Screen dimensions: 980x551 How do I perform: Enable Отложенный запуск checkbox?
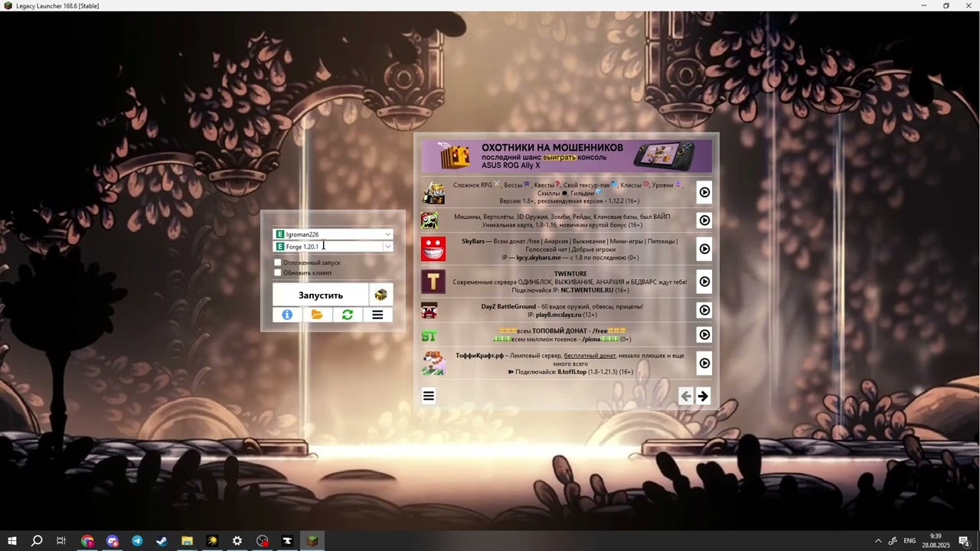(278, 262)
